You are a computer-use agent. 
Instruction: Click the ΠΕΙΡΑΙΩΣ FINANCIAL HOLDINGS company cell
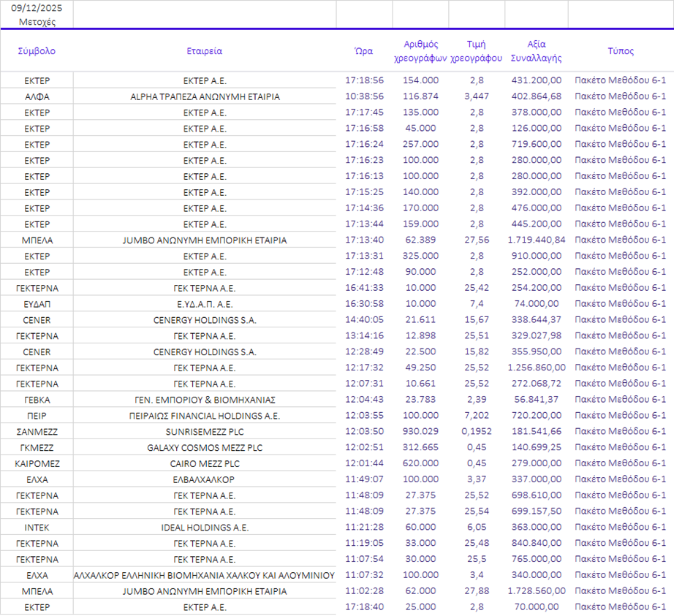(205, 416)
